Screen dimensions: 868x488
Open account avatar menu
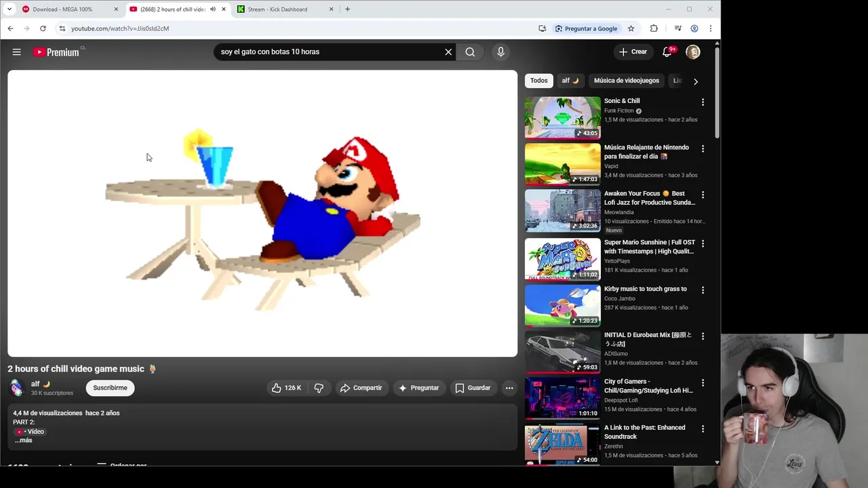pyautogui.click(x=692, y=52)
